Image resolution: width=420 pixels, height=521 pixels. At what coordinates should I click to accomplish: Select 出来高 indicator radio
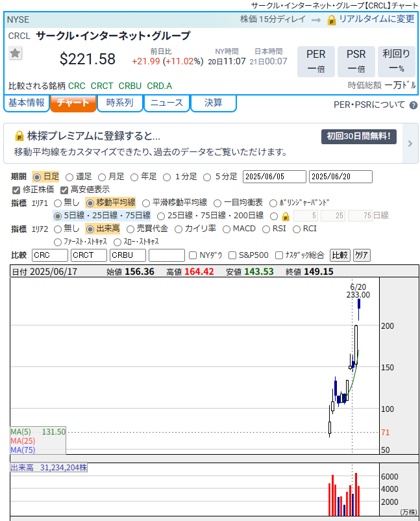90,229
